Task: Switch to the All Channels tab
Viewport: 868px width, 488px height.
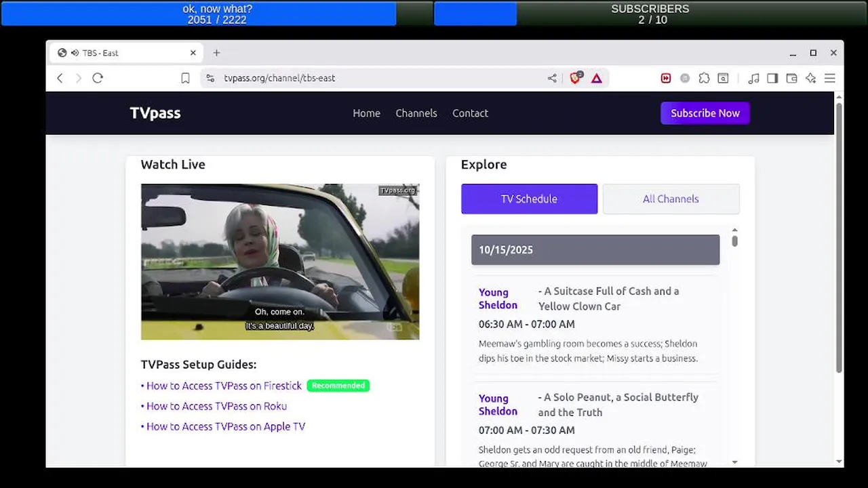Action: (x=671, y=199)
